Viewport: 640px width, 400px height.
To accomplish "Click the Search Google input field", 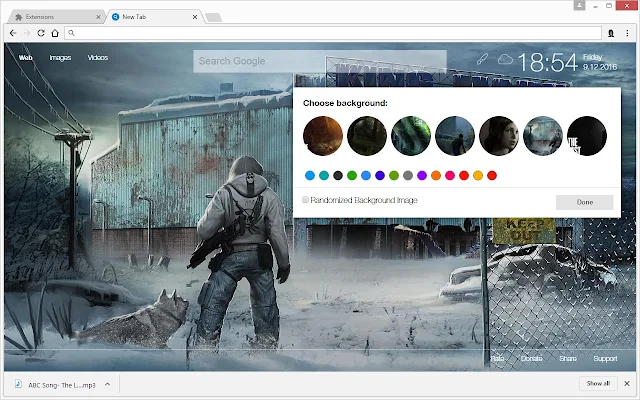I will [320, 61].
